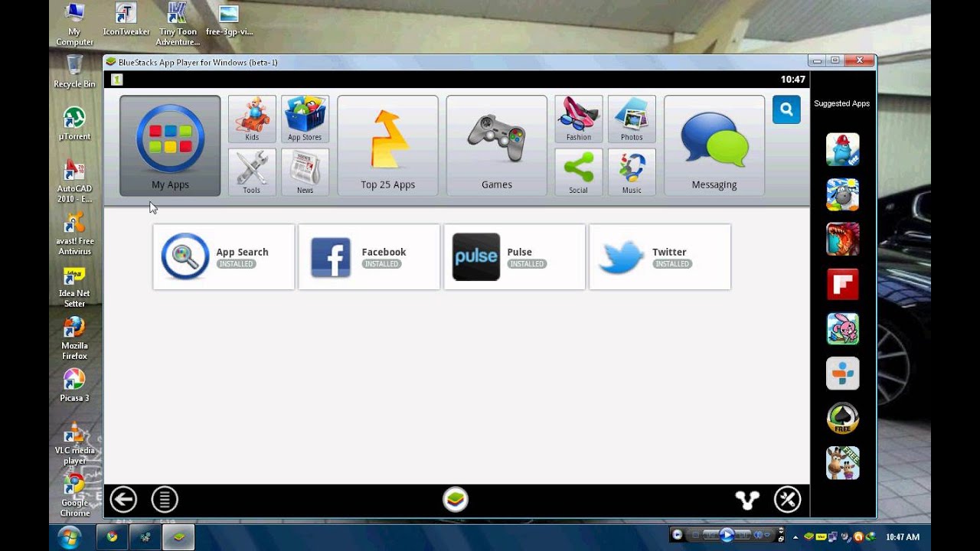Click the green notification icon in status bar
Screen dimensions: 980x551
tap(116, 80)
